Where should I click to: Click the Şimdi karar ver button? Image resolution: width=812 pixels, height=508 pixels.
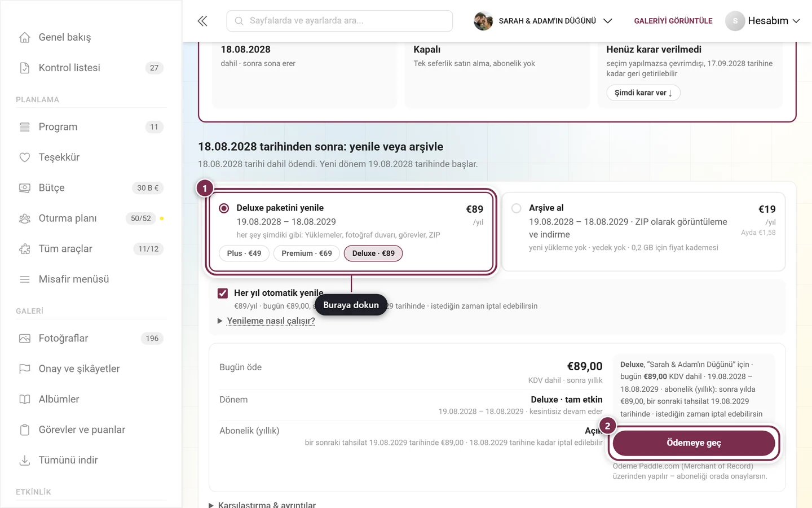point(643,93)
